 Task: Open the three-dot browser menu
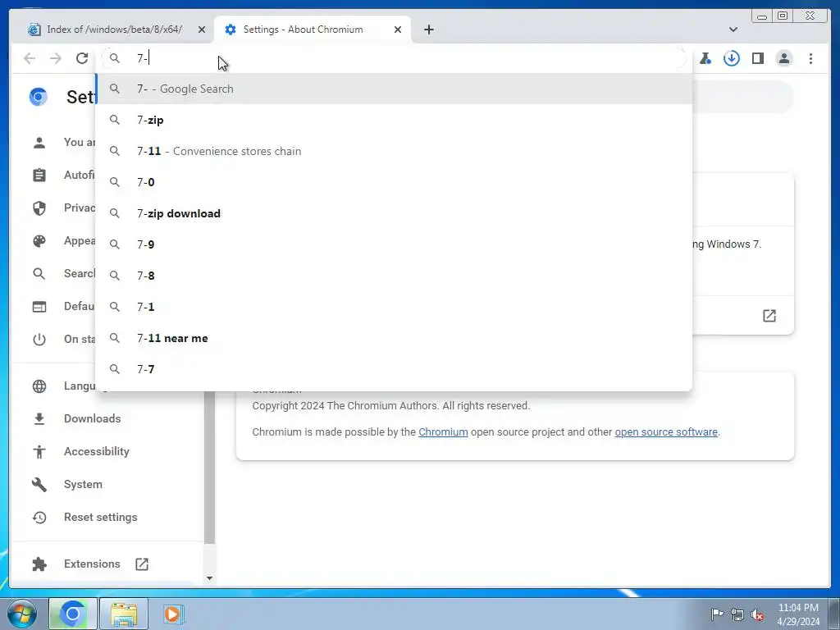coord(810,58)
